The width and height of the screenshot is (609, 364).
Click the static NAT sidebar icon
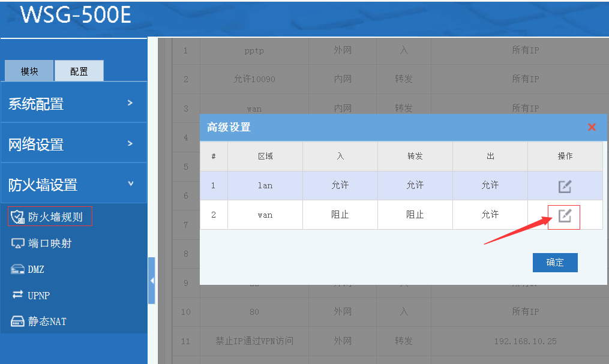point(18,322)
